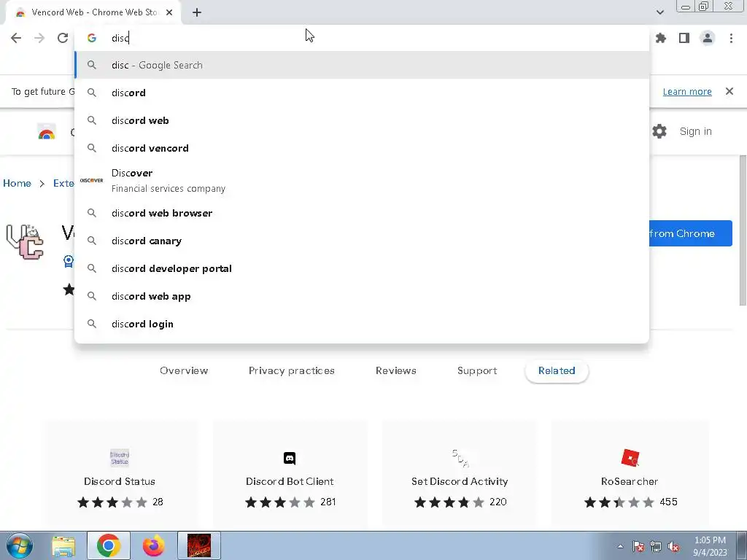Select 'disc - Google Search' suggestion
This screenshot has width=747, height=560.
point(362,65)
